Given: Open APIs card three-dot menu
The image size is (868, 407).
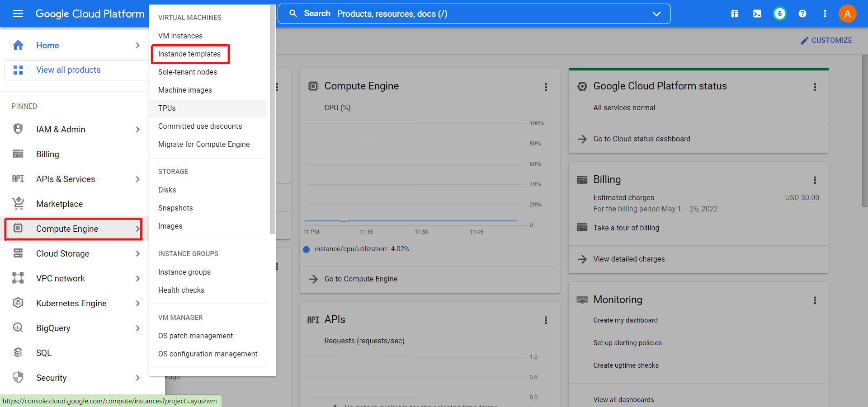Looking at the screenshot, I should [x=546, y=320].
